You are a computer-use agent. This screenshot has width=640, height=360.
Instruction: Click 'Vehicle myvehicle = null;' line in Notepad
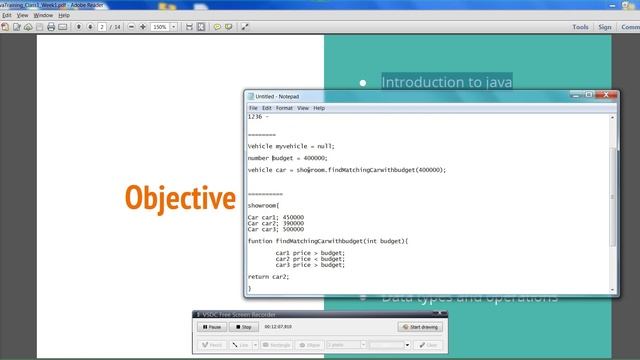[x=291, y=146]
